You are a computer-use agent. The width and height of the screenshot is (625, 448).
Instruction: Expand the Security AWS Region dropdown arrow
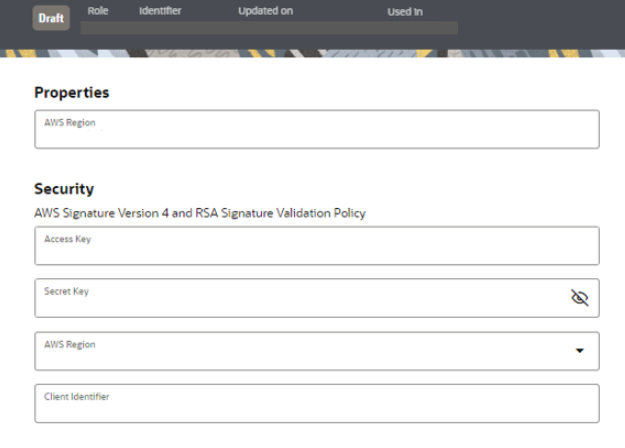[579, 351]
